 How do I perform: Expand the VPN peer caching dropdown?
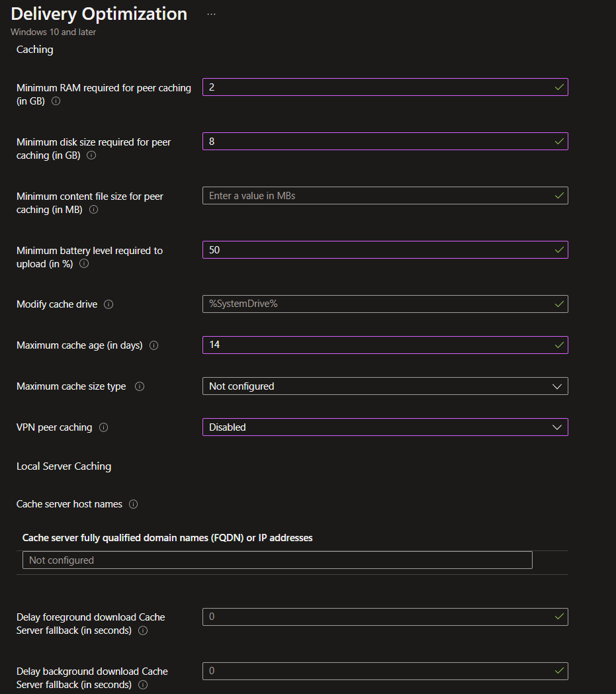[x=384, y=427]
